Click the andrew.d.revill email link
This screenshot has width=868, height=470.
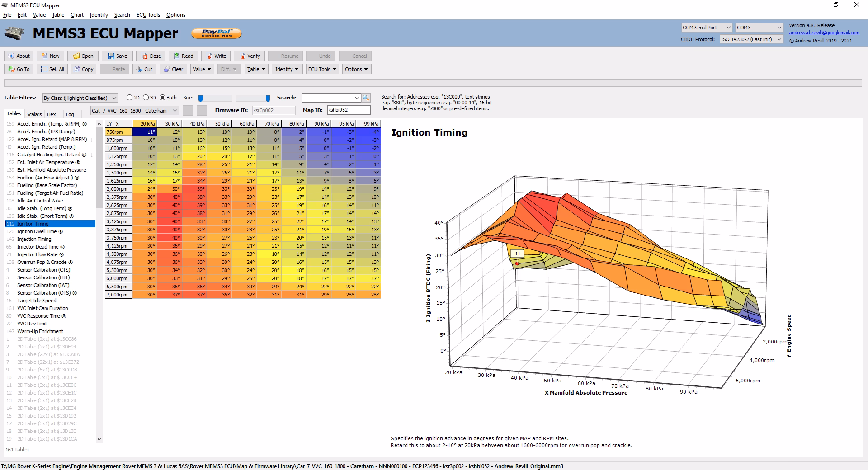pyautogui.click(x=824, y=33)
